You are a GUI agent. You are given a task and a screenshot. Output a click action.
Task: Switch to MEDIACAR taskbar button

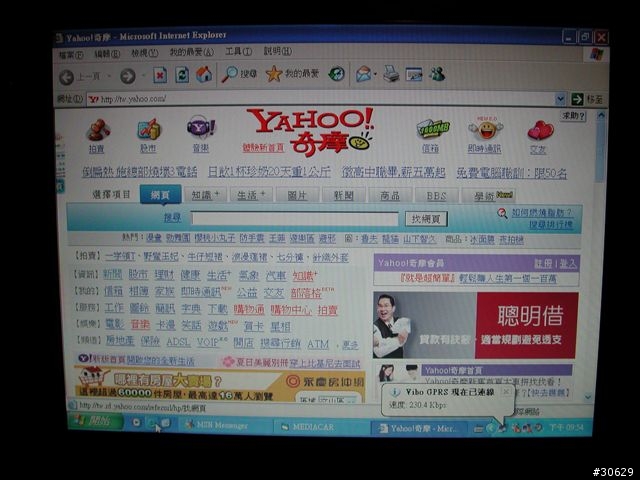pos(320,427)
